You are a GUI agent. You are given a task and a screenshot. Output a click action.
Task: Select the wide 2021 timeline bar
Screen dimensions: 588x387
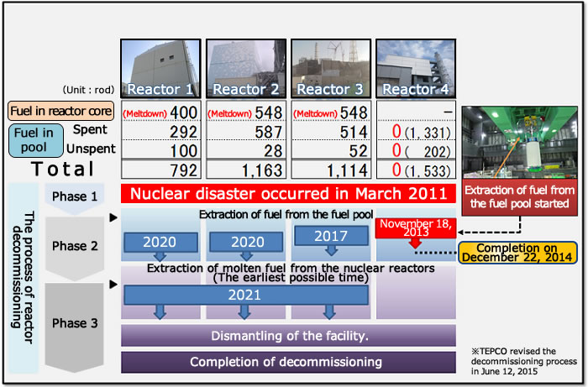245,295
